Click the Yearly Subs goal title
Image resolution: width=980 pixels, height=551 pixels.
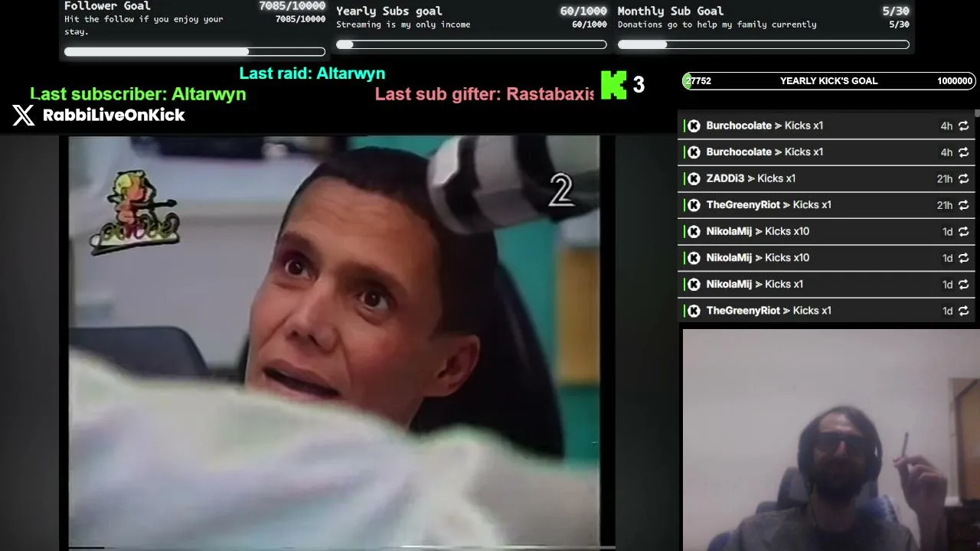(x=389, y=11)
